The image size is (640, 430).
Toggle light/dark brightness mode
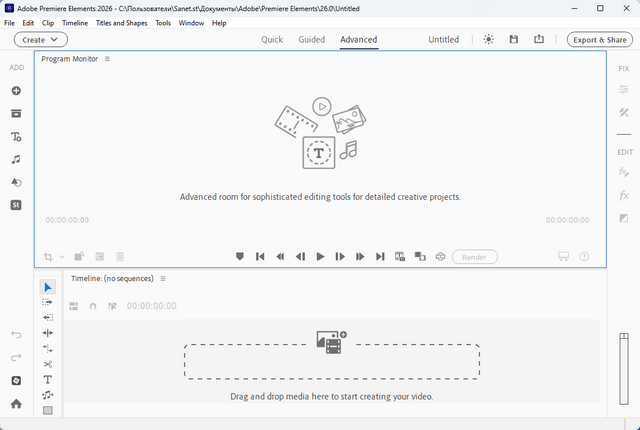coord(488,40)
